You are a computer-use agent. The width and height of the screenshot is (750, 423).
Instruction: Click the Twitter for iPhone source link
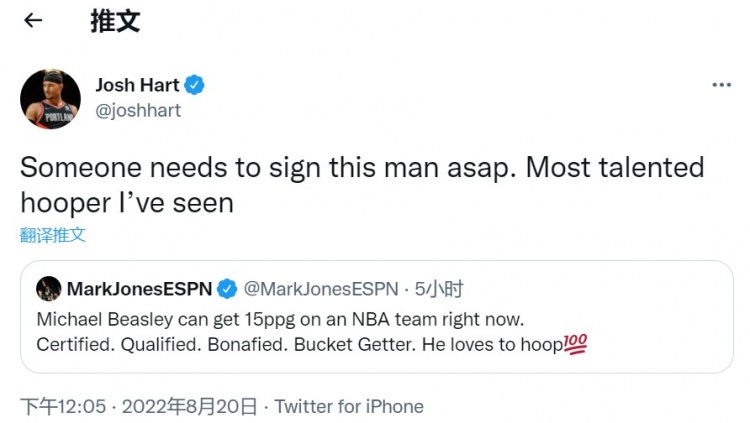349,407
